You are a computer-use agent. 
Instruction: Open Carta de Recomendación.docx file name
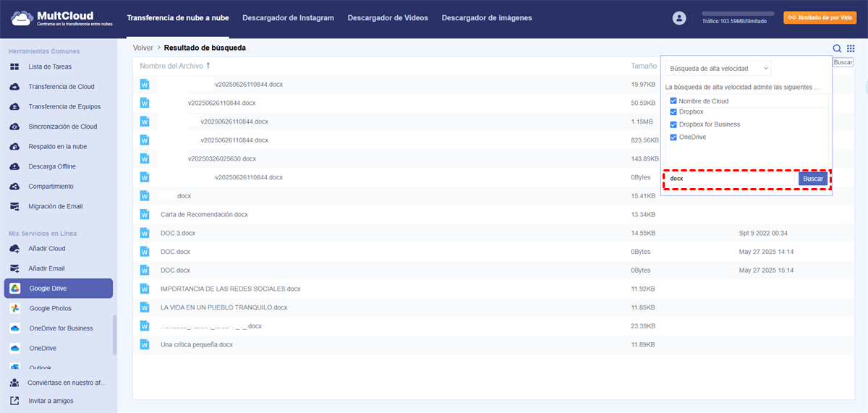click(204, 215)
